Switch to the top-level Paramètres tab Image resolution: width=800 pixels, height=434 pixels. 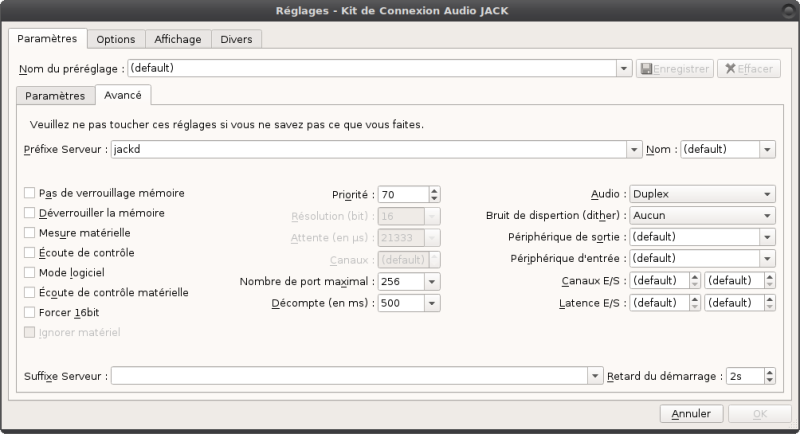tap(47, 39)
